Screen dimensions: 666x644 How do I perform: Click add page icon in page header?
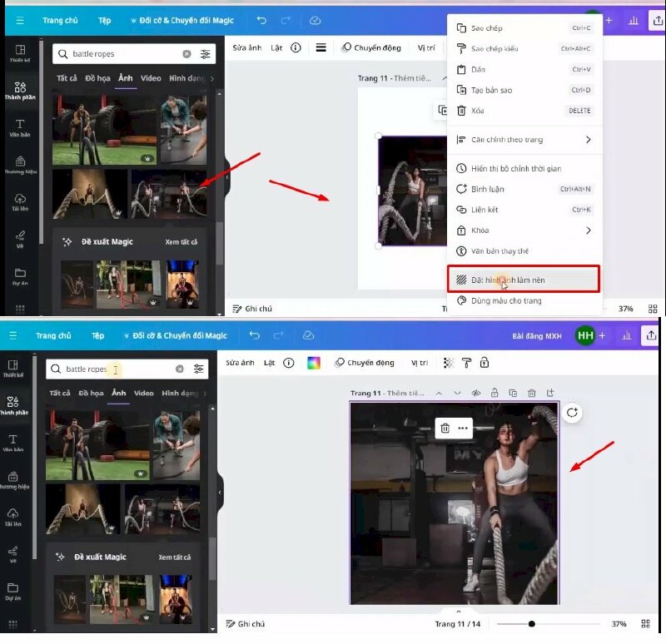(549, 393)
